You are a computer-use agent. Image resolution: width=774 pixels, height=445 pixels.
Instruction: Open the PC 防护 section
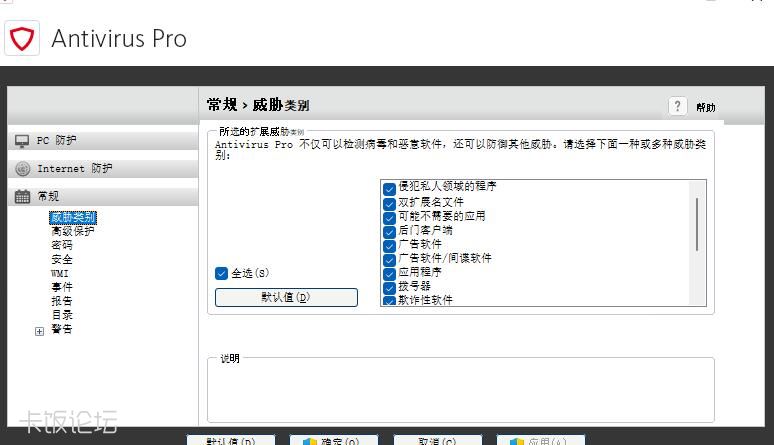pyautogui.click(x=103, y=141)
